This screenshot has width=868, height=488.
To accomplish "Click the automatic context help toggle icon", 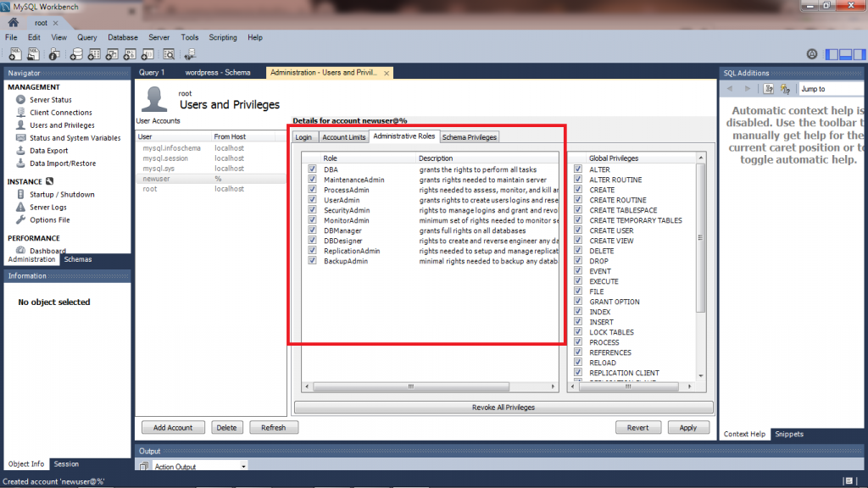I will pyautogui.click(x=786, y=89).
